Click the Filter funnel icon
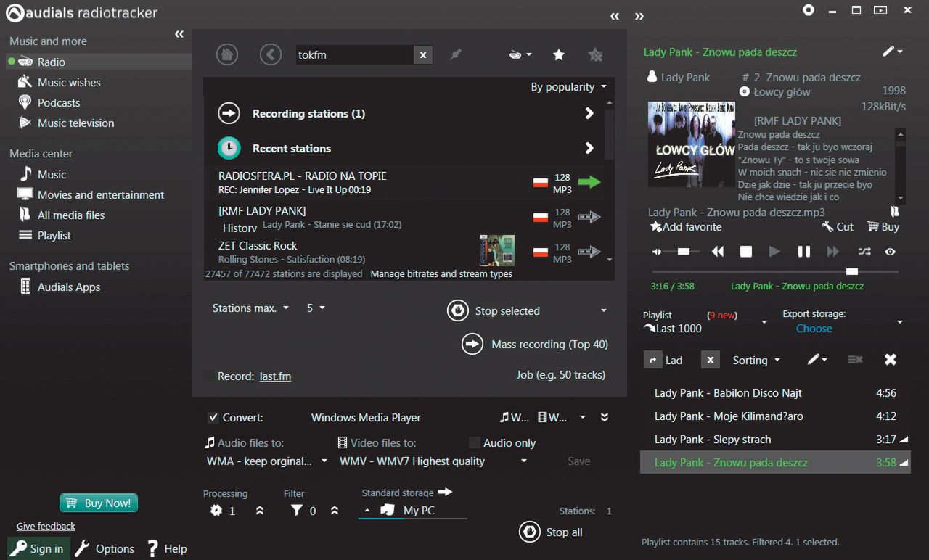This screenshot has height=560, width=929. [296, 511]
